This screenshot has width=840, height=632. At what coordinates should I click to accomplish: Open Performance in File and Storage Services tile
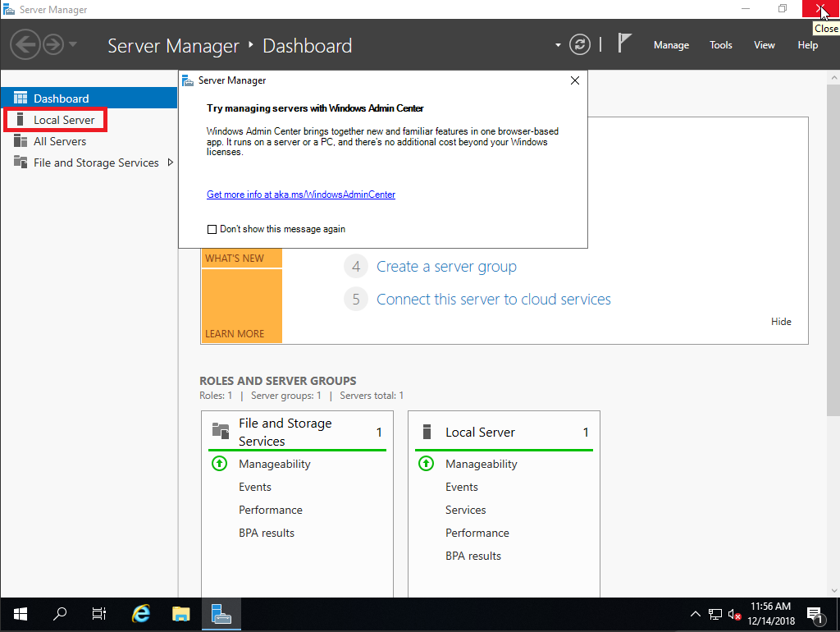(x=271, y=510)
